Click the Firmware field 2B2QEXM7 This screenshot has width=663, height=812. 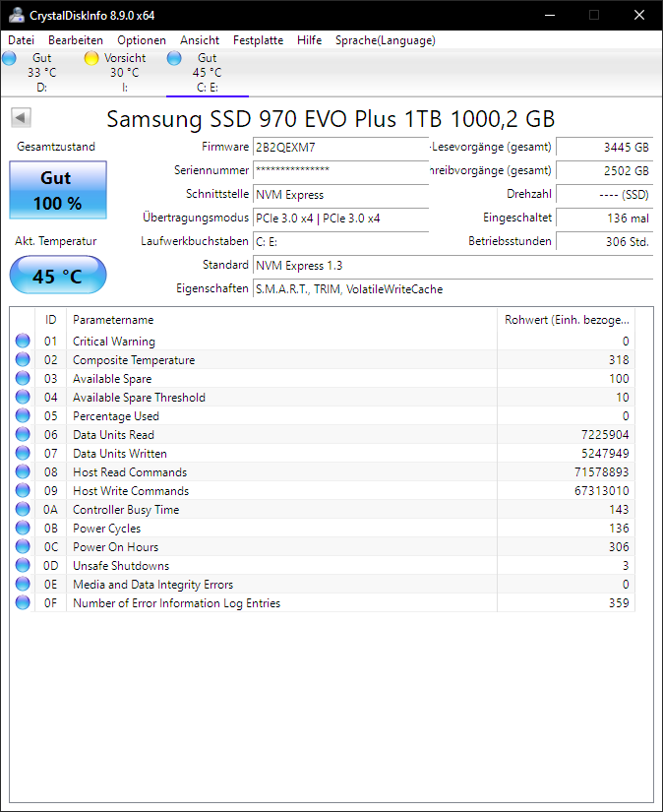340,147
